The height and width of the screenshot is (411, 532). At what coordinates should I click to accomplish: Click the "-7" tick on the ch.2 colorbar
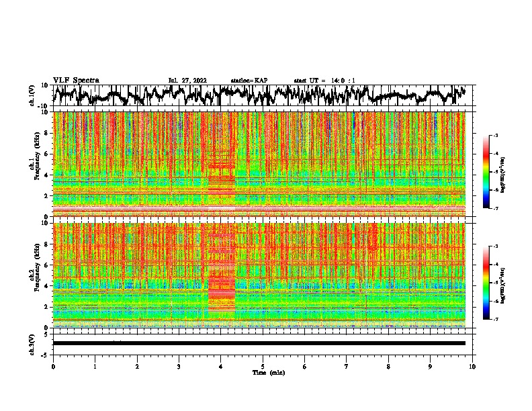pos(496,319)
